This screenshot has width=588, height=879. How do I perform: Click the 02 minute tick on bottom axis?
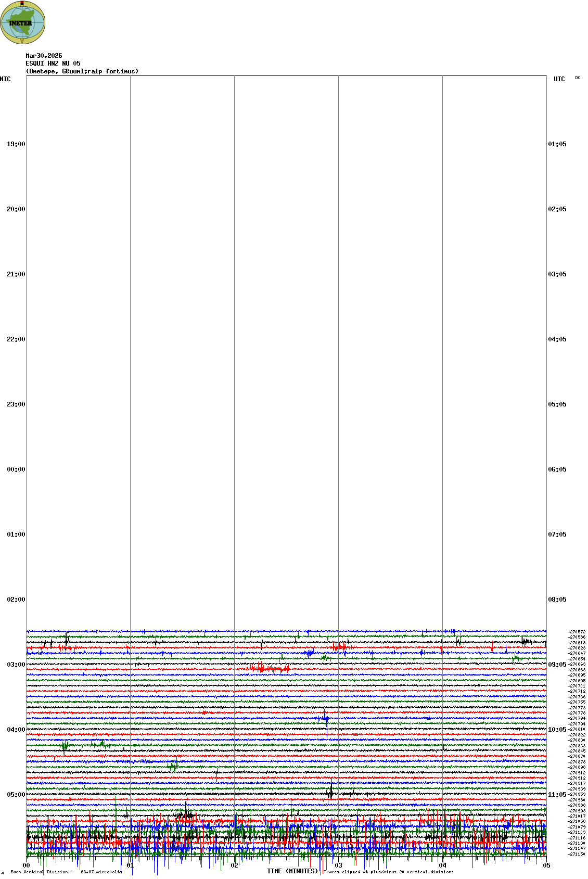pos(235,865)
